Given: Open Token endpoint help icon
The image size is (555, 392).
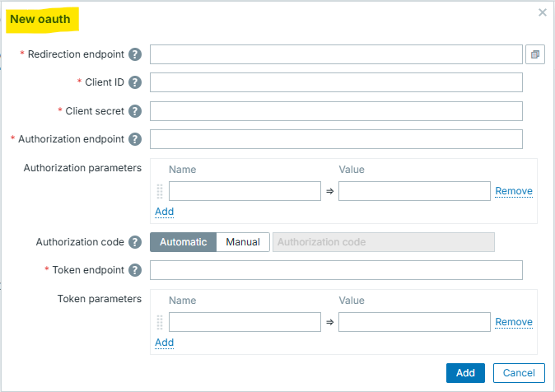Looking at the screenshot, I should click(x=135, y=270).
